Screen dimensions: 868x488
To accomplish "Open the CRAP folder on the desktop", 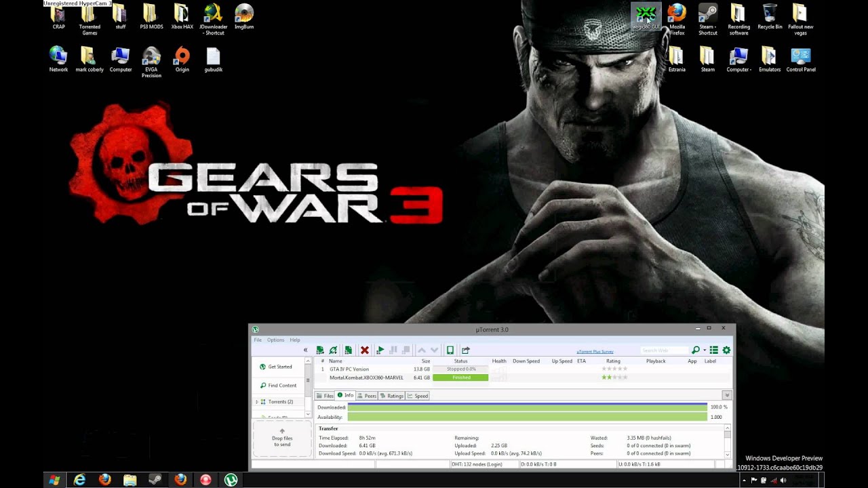I will (58, 17).
